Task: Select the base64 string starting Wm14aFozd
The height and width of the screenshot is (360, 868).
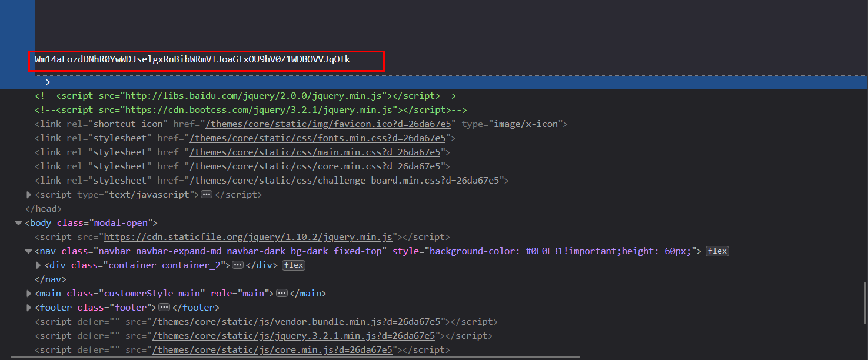Action: pos(195,60)
